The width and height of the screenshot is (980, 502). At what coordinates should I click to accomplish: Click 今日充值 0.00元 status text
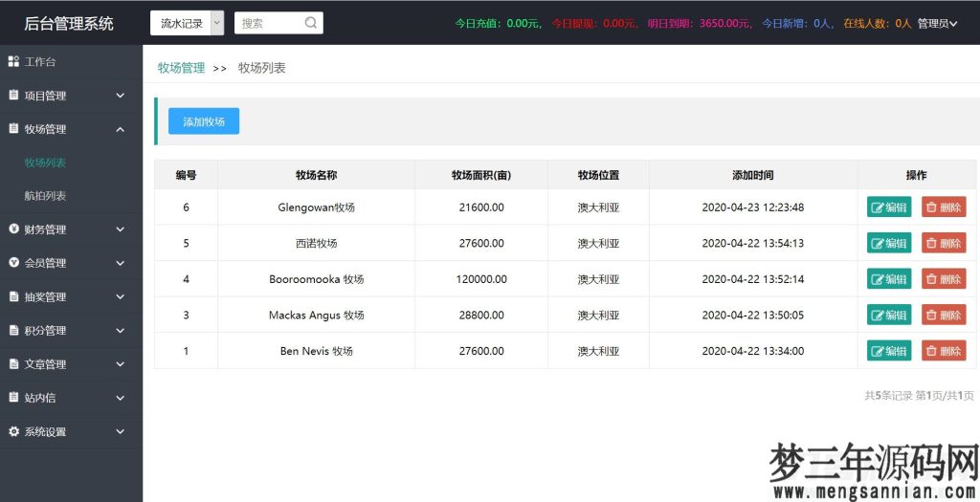(x=498, y=24)
